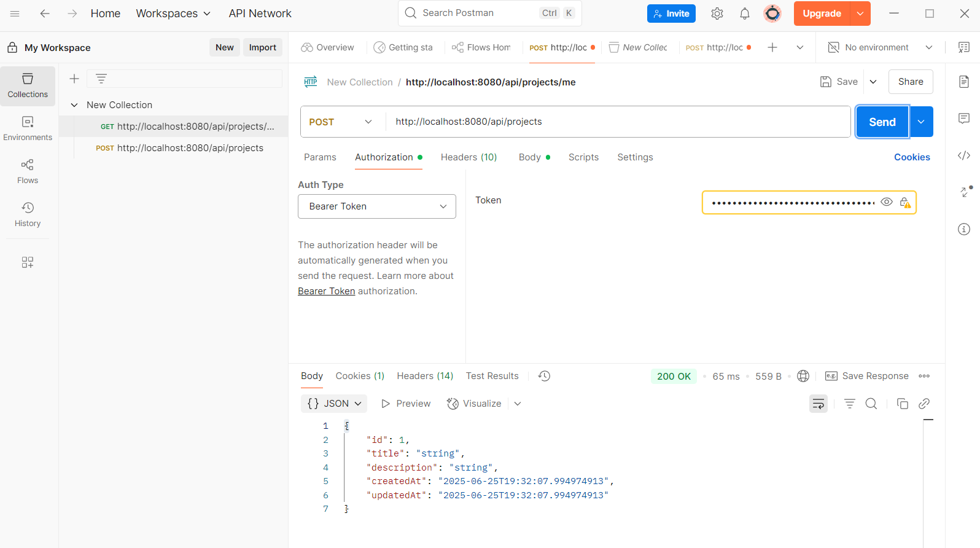The width and height of the screenshot is (980, 548).
Task: Change the POST method dropdown
Action: 341,122
